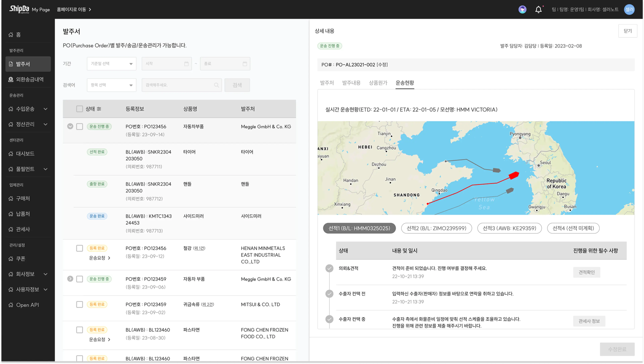Click the check icon for 의뢰&견적 step

[x=329, y=268]
